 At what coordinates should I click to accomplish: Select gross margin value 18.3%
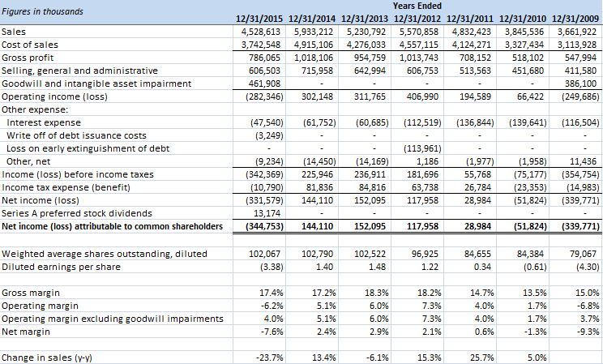tap(377, 293)
